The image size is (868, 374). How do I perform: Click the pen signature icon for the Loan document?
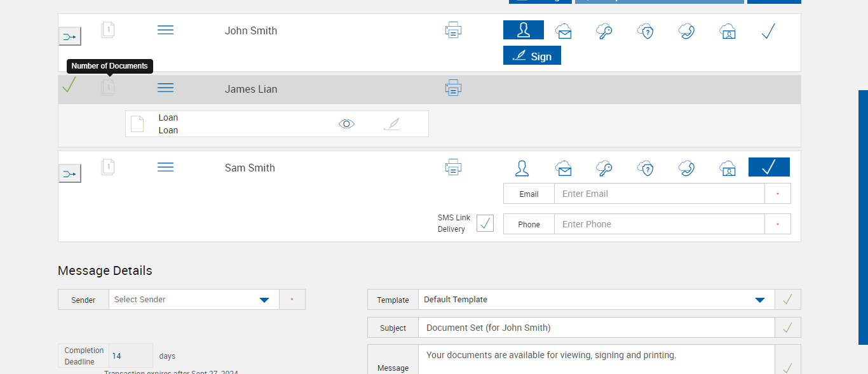pos(392,124)
